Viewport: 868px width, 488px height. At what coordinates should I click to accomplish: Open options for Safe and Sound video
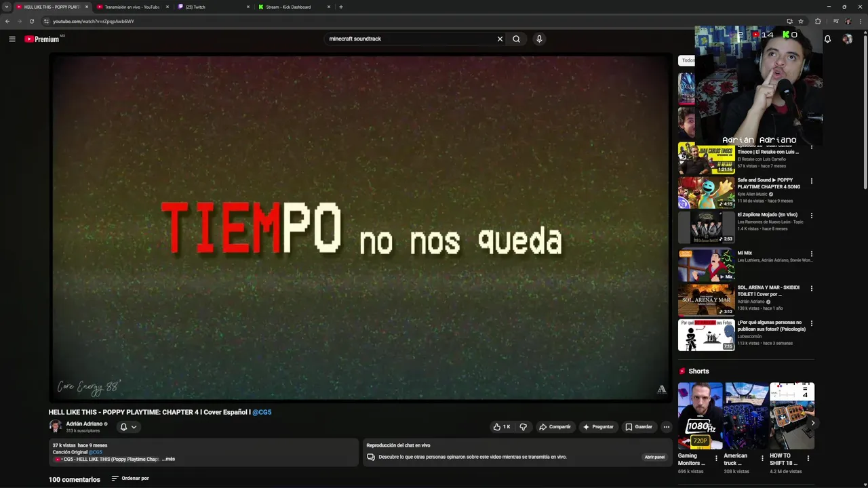[x=811, y=181]
